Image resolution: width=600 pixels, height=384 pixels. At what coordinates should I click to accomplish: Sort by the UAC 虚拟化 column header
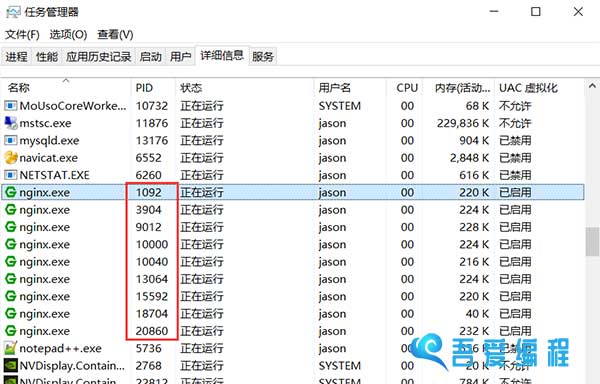(x=540, y=88)
